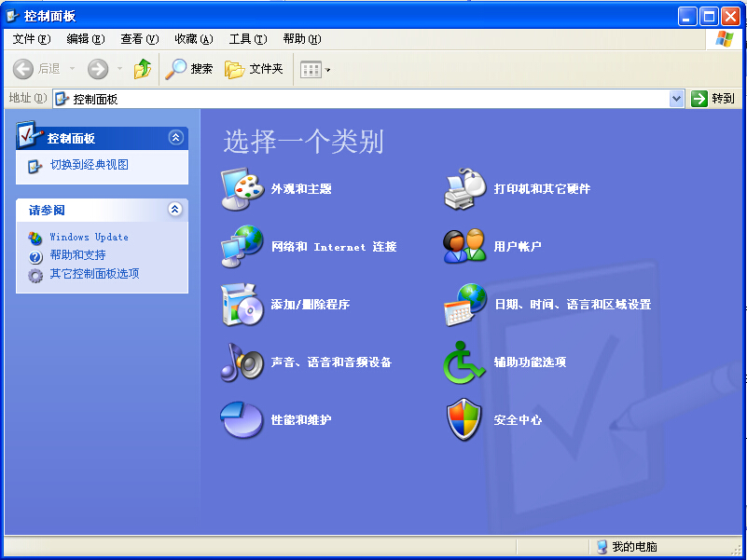Minimize the control panel window
This screenshot has height=560, width=747.
[687, 17]
